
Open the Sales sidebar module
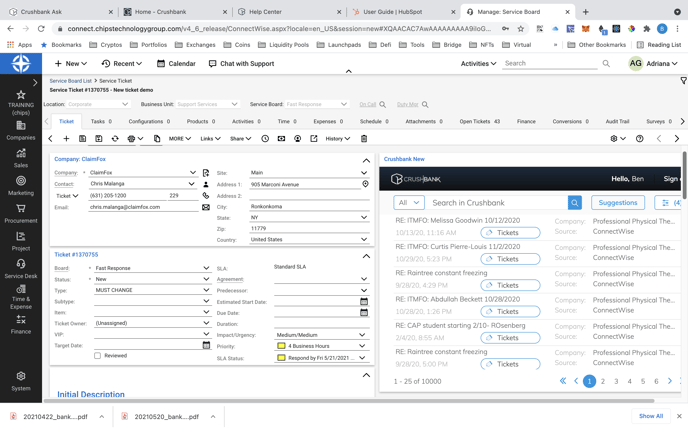[21, 158]
